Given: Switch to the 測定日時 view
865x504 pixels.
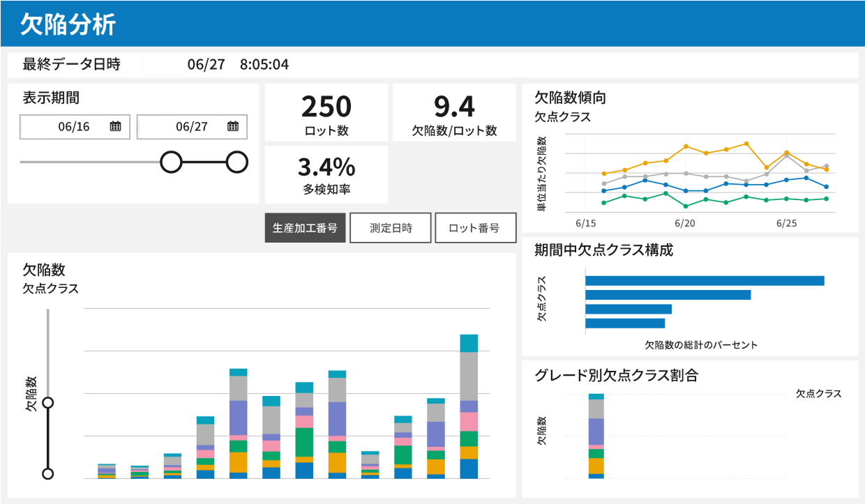Looking at the screenshot, I should pos(391,228).
